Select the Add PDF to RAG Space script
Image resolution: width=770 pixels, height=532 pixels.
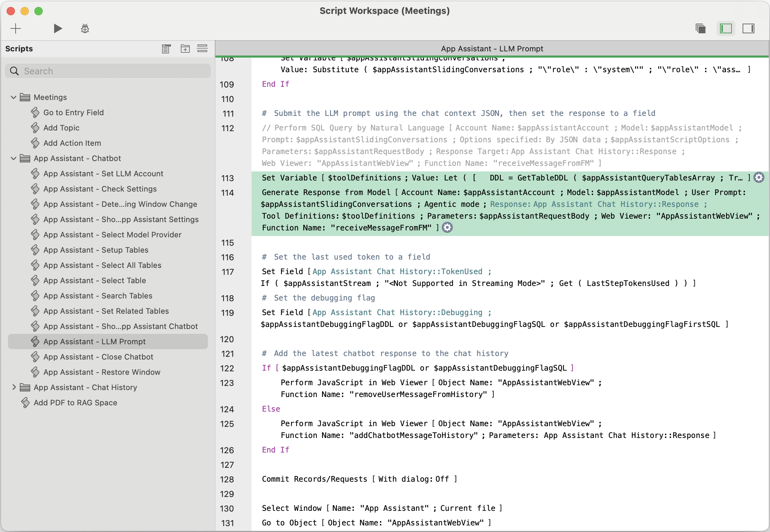point(75,403)
